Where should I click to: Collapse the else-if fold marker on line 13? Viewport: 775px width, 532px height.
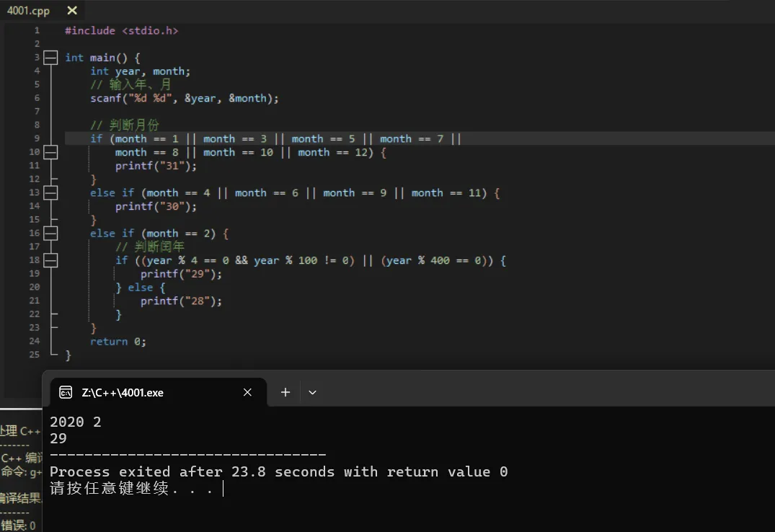[50, 192]
